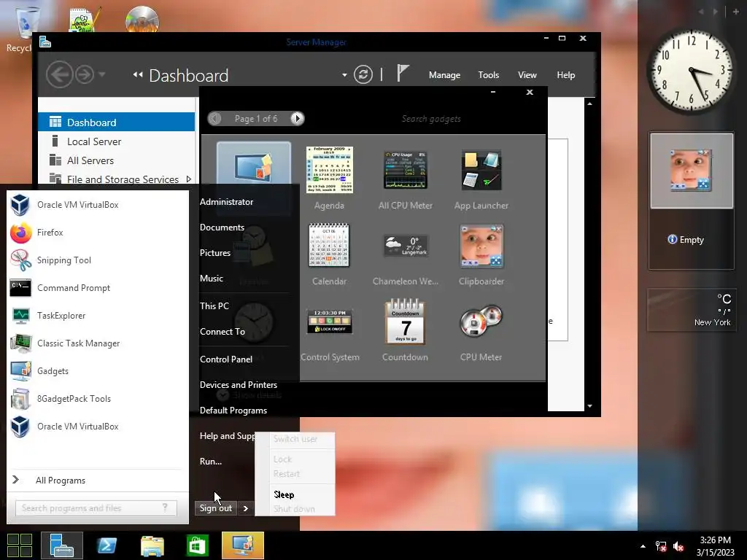
Task: Open Documents from Start menu
Action: click(222, 227)
